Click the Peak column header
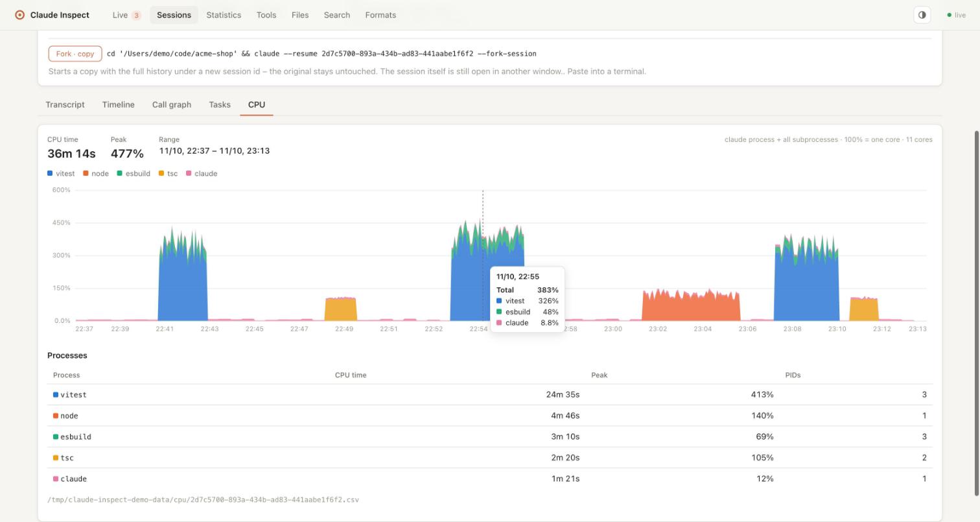The image size is (980, 522). click(599, 375)
